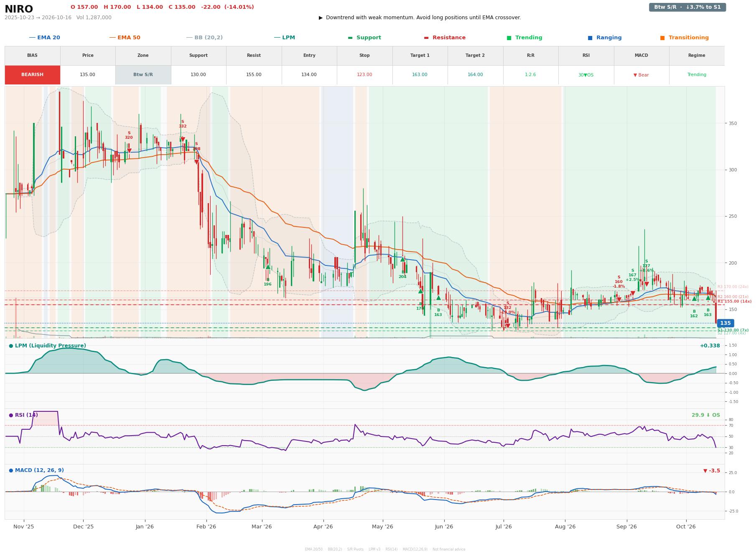Click the 'Btw S/R' zone table cell

click(x=143, y=75)
